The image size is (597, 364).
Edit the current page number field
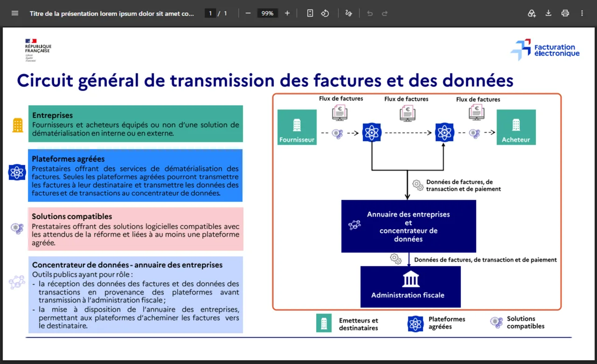click(x=210, y=13)
